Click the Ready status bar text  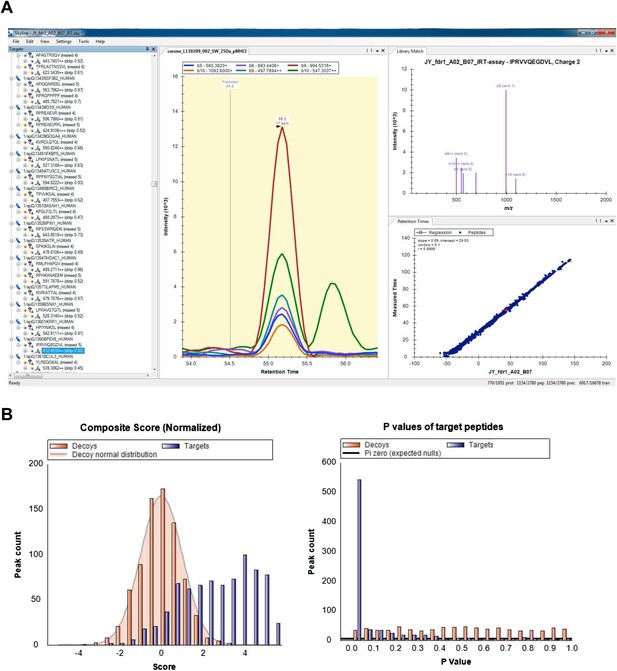(15, 383)
